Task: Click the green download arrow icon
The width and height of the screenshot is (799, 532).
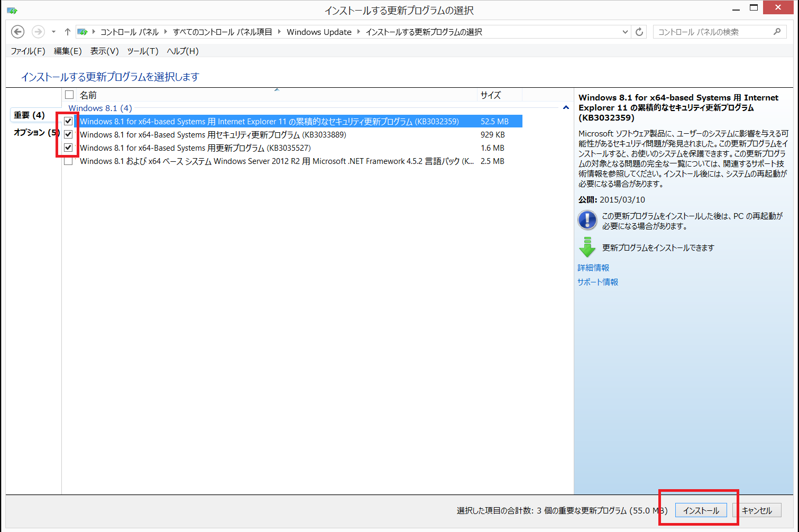Action: (587, 247)
